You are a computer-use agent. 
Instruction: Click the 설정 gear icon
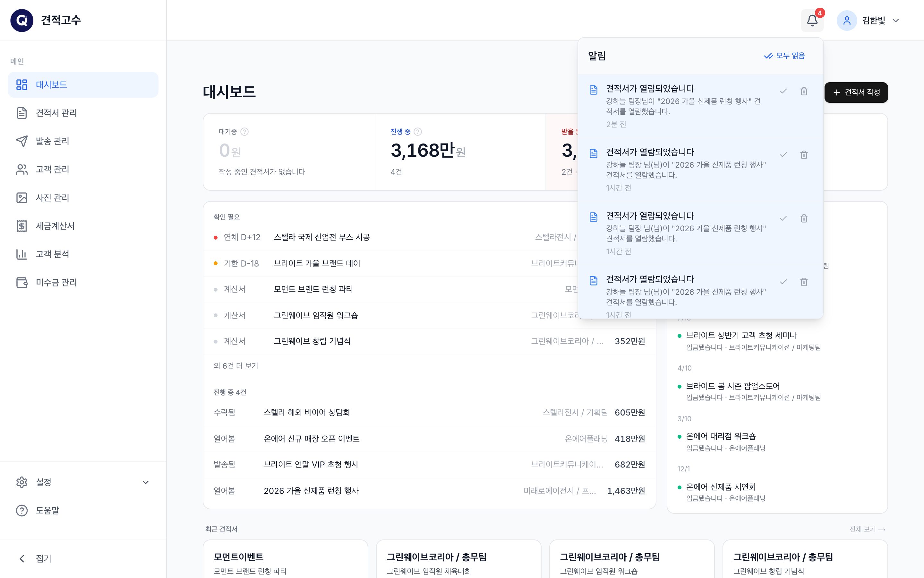[22, 482]
